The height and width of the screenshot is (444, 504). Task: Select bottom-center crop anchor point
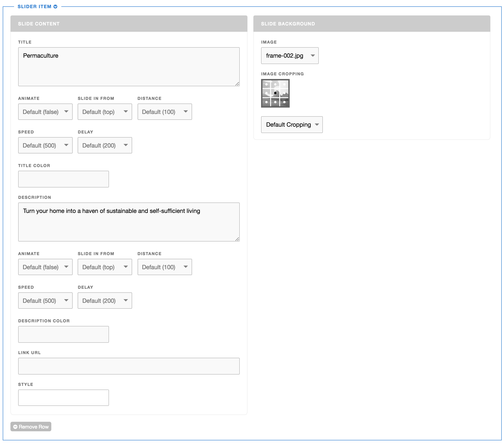click(x=275, y=102)
